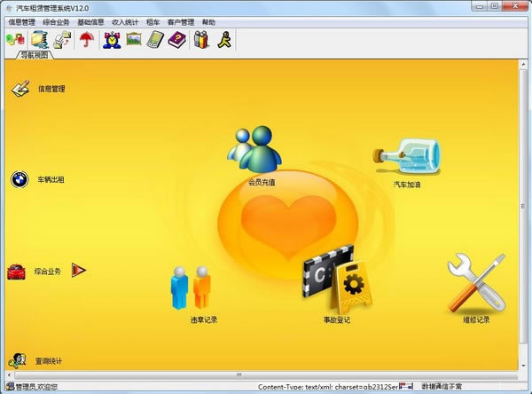This screenshot has height=394, width=532.
Task: Open the 信息管理 menu
Action: [21, 22]
